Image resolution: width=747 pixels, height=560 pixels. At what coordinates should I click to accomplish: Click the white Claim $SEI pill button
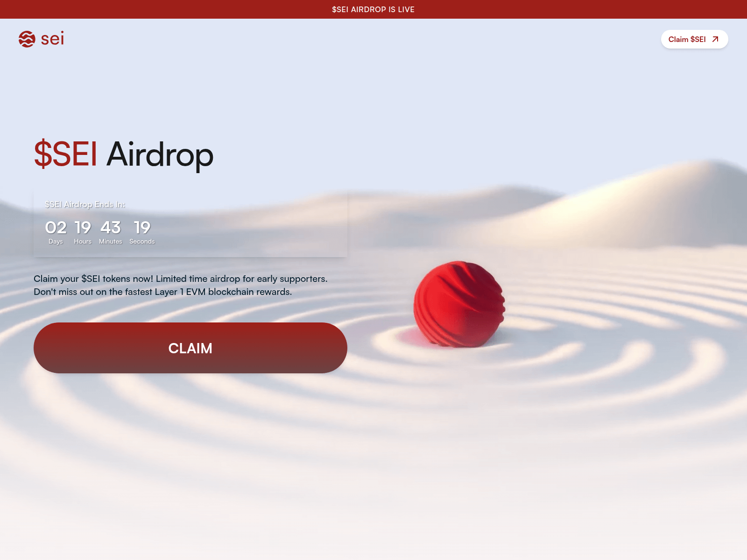(694, 39)
